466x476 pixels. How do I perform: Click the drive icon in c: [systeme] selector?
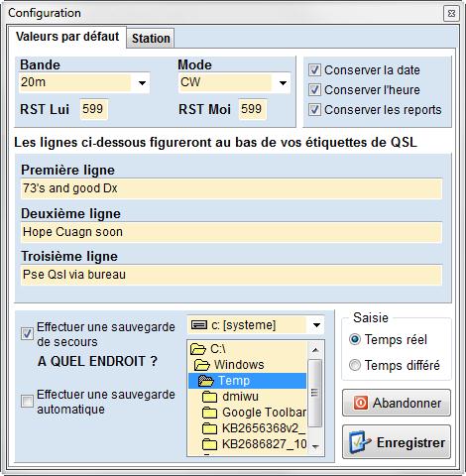199,325
